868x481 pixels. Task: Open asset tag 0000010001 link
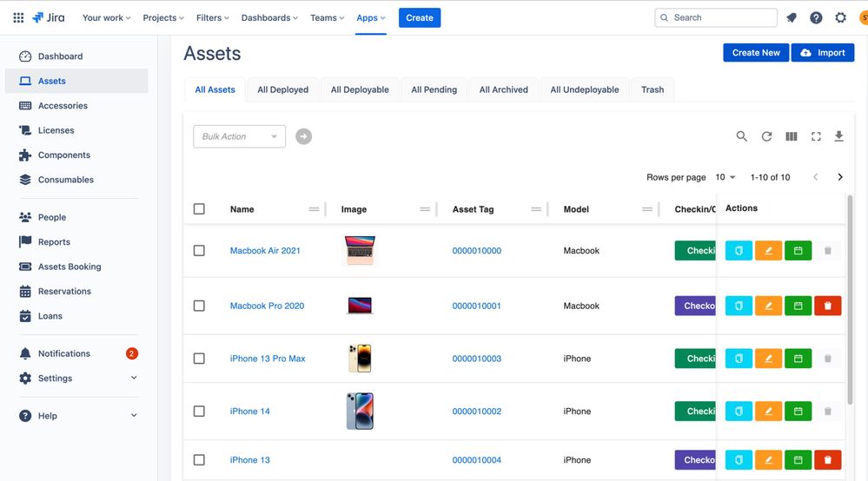pos(477,306)
